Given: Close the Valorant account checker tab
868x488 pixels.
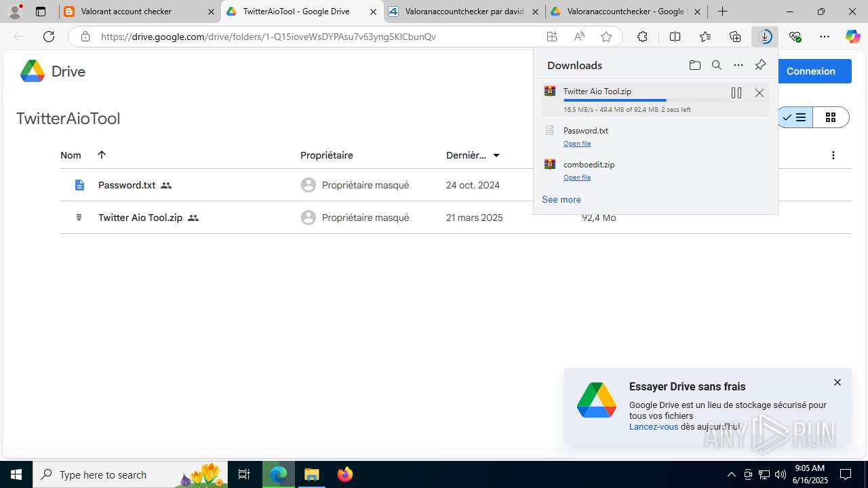Looking at the screenshot, I should pos(211,12).
